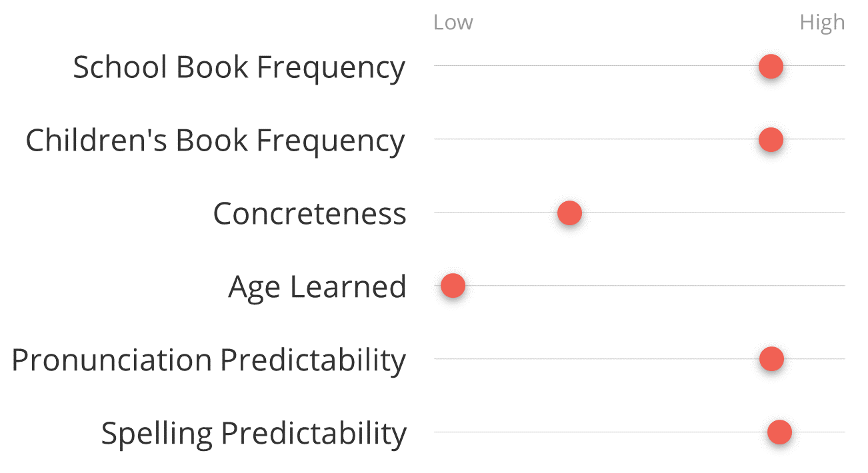The height and width of the screenshot is (473, 868).
Task: Click the High scale heading
Action: [x=822, y=23]
